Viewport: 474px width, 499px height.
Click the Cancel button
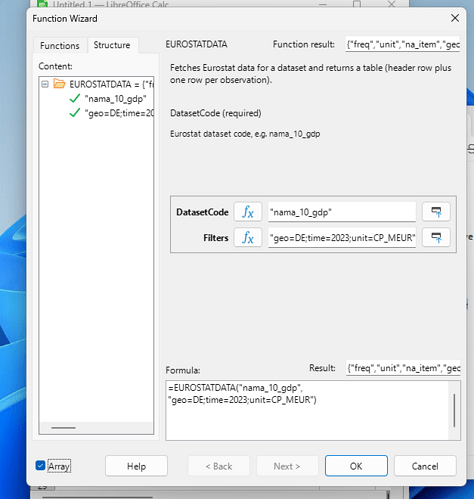425,466
